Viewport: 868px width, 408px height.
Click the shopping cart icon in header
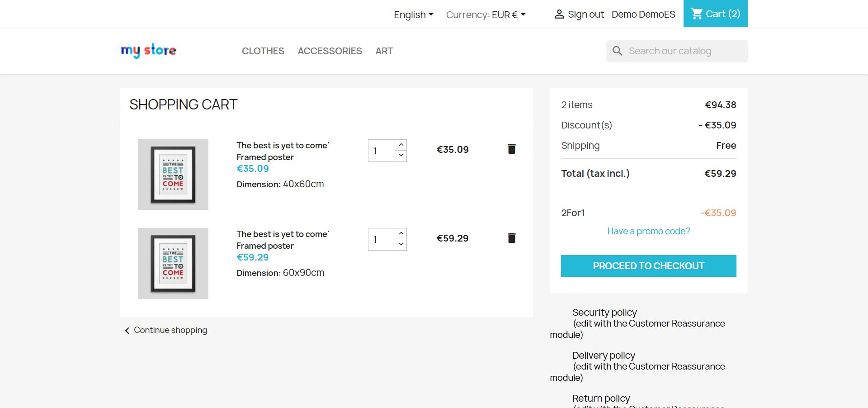click(x=697, y=14)
